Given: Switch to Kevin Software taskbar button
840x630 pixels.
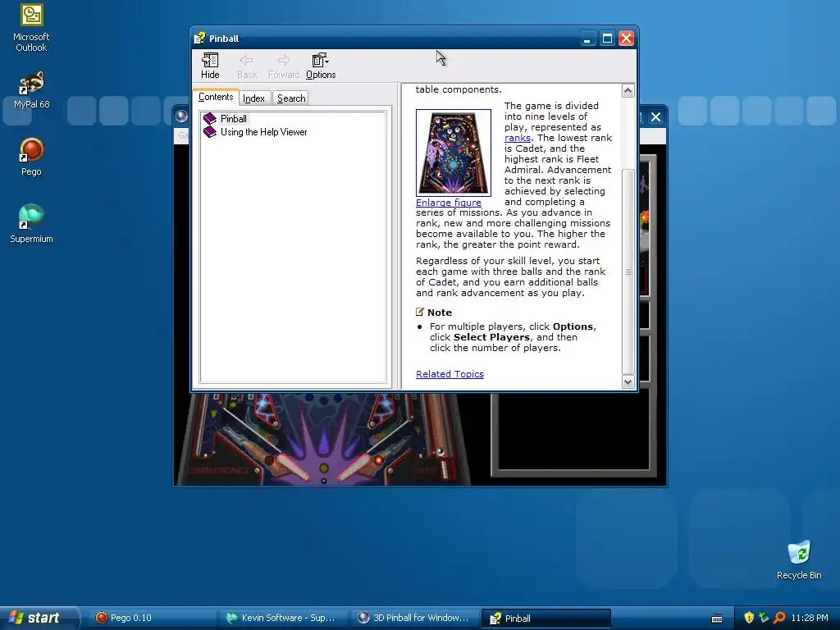Looking at the screenshot, I should [x=283, y=618].
